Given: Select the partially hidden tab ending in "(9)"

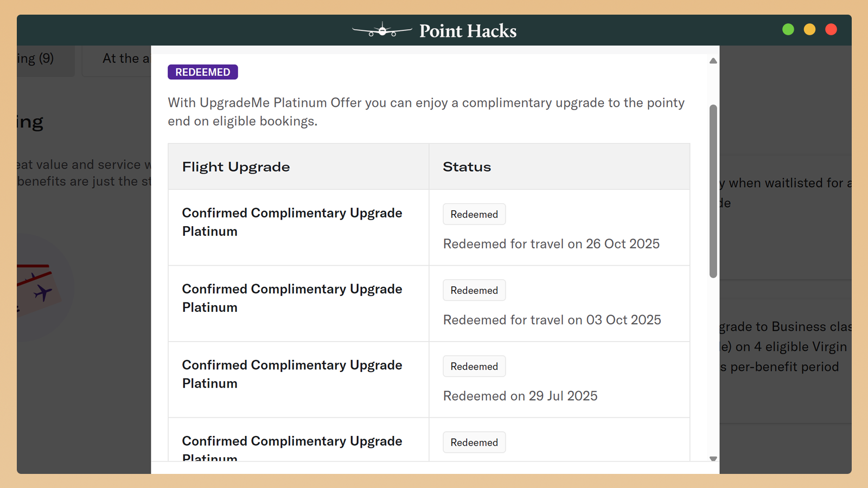Looking at the screenshot, I should 38,59.
